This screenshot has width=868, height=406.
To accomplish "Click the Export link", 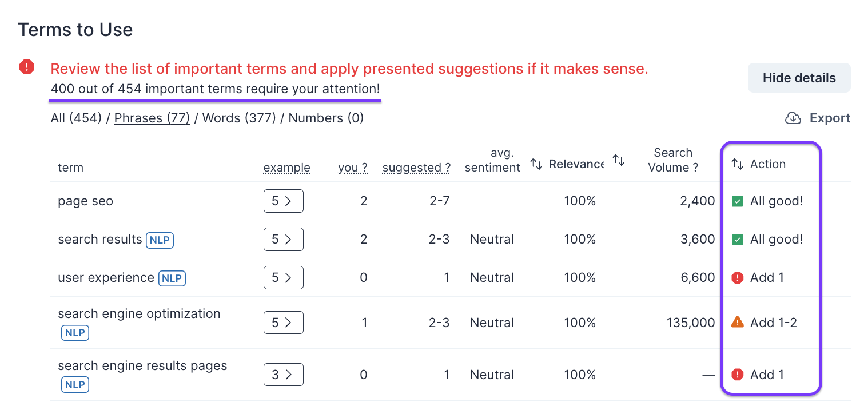I will [x=829, y=118].
